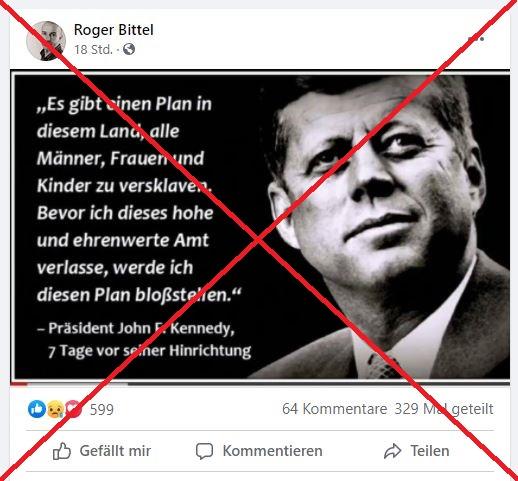Screen dimensions: 518x481
Task: View the 64 Kommentare list
Action: coord(334,409)
